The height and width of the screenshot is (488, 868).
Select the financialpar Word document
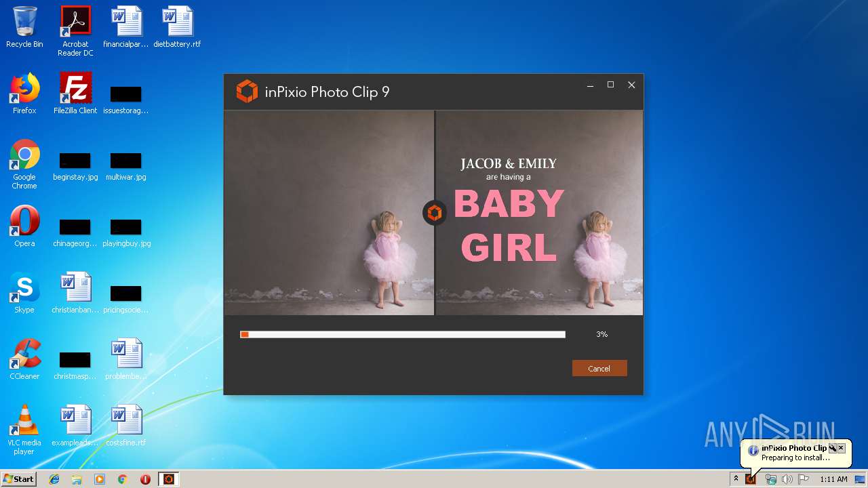pos(126,27)
